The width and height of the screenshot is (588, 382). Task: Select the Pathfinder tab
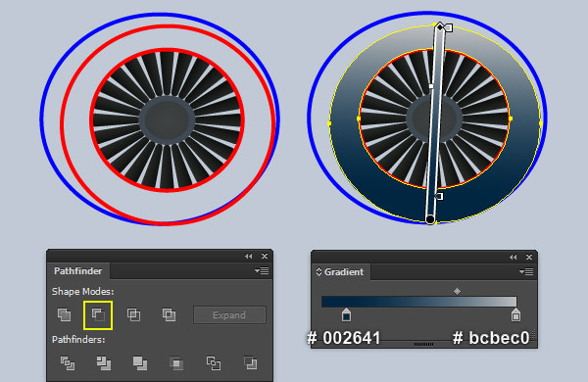(x=78, y=271)
